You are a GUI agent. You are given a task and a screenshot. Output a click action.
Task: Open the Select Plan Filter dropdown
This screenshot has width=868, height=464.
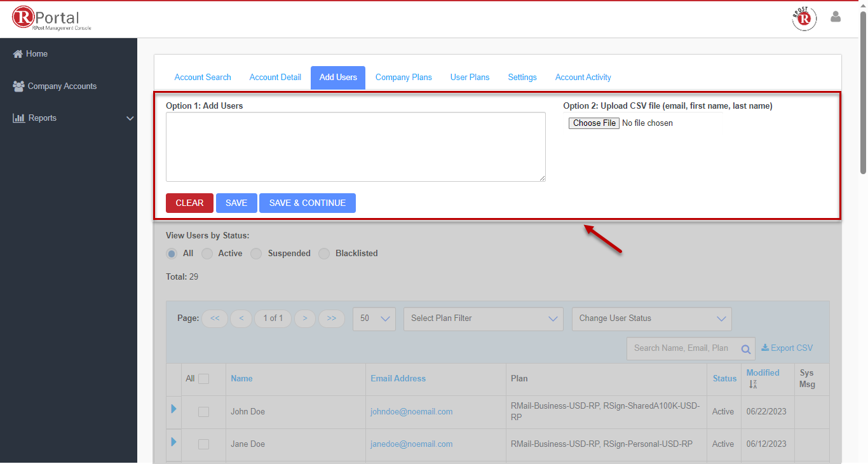point(483,318)
